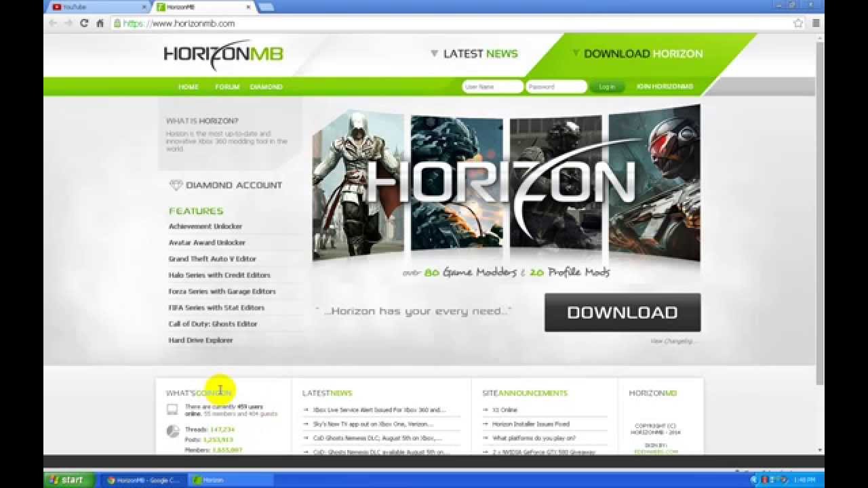
Task: Open the Chrome menu icon
Action: pyautogui.click(x=816, y=23)
